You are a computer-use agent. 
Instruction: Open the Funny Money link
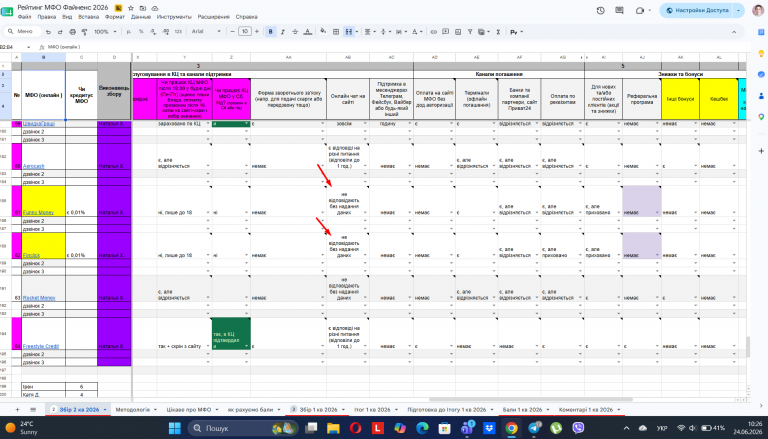tap(39, 213)
